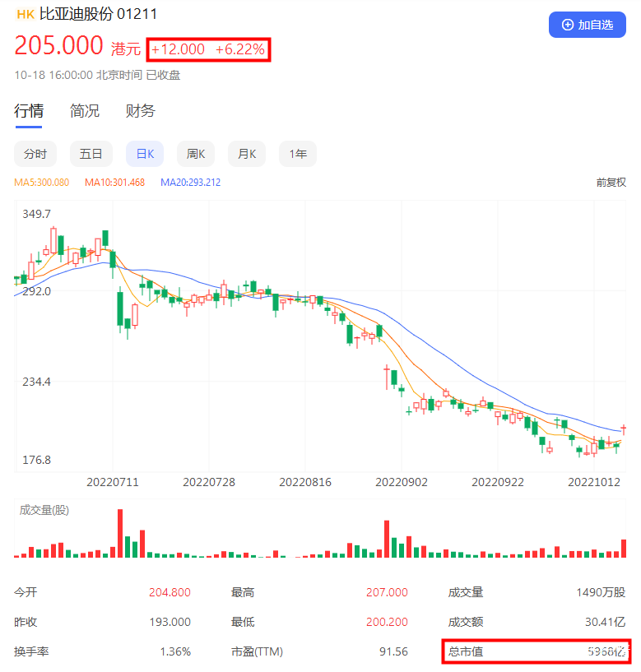The width and height of the screenshot is (641, 672).
Task: Click the 今开 value 204.800
Action: 170,592
